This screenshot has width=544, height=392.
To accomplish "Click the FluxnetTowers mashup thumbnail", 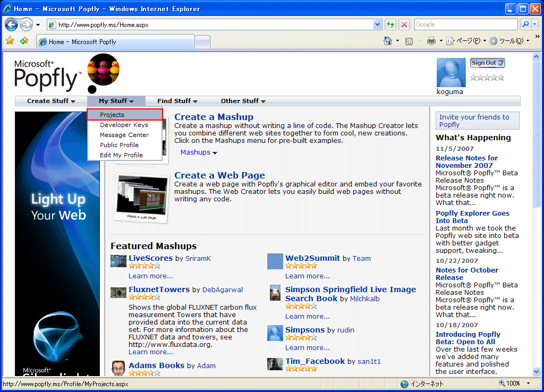I will click(x=118, y=293).
